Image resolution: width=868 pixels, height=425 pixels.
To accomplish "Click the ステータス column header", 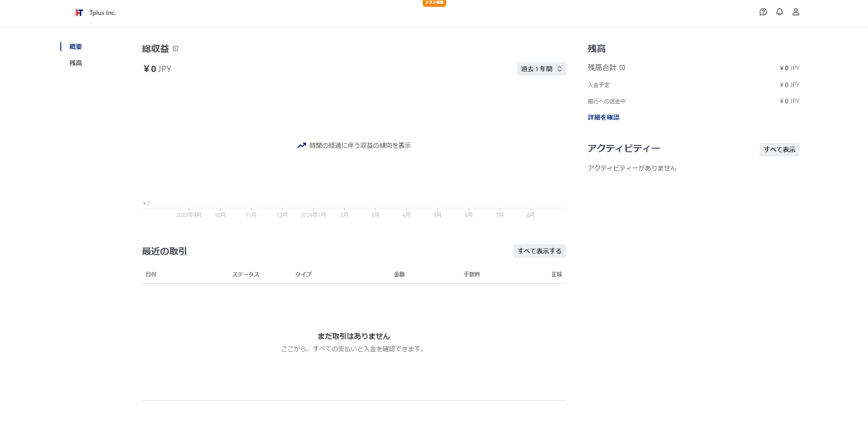I will point(245,275).
